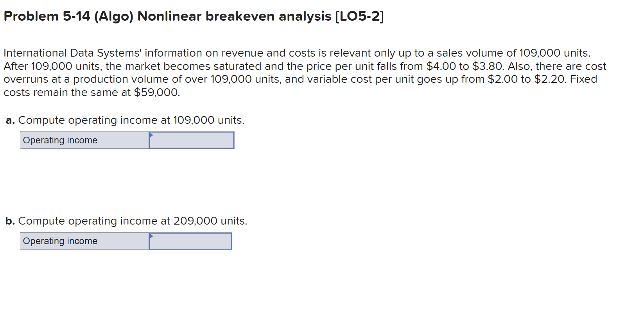Viewport: 644px width, 332px height.
Task: Click the part b question text
Action: [x=133, y=221]
